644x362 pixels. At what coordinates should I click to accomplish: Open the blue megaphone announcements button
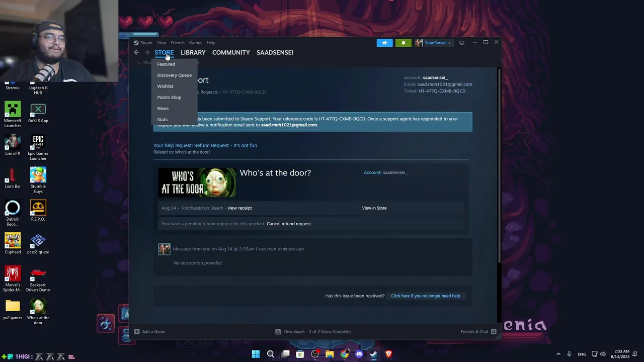coord(384,43)
